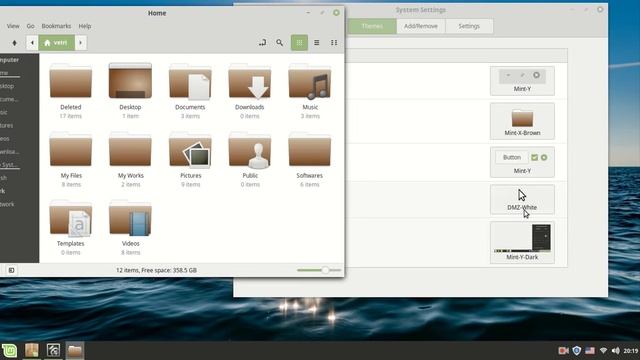Open the Go menu
The image size is (640, 360).
(x=31, y=26)
